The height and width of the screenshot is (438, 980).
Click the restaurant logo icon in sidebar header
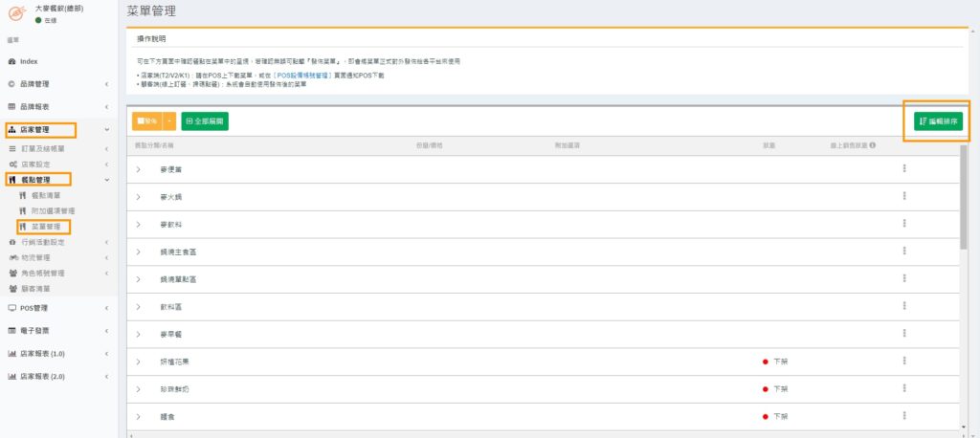[x=15, y=12]
